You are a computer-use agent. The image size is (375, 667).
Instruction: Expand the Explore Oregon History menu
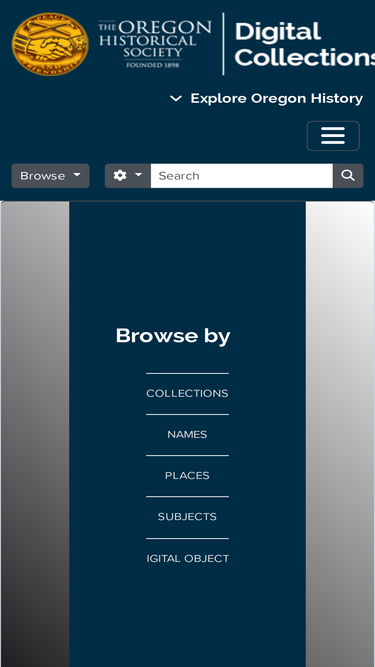266,99
